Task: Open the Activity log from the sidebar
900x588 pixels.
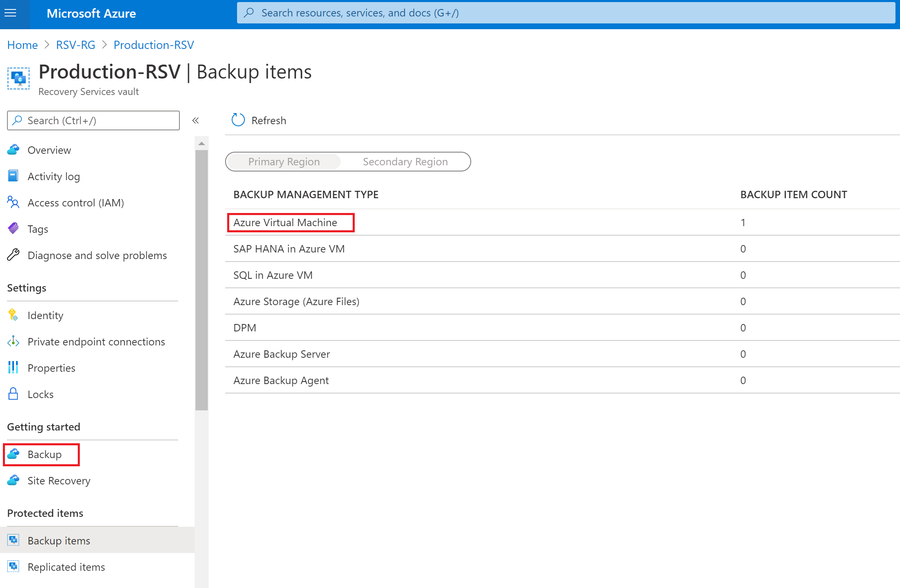Action: point(53,176)
